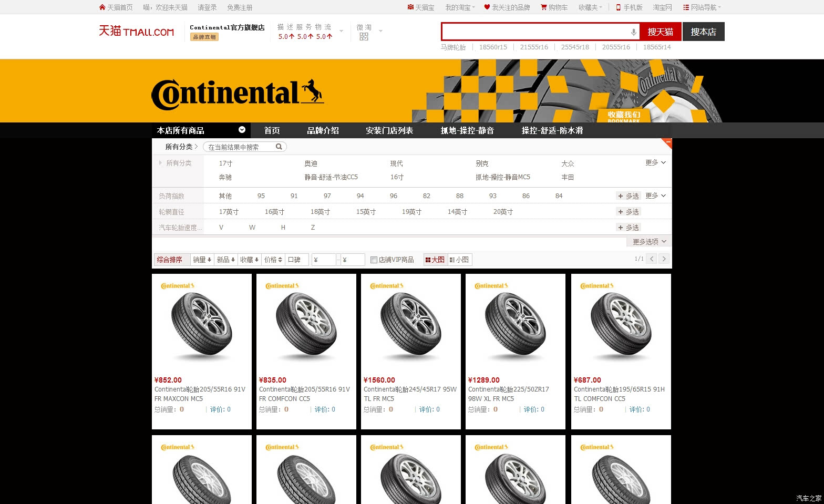Click the minimum price input field
The image size is (824, 504).
point(324,260)
